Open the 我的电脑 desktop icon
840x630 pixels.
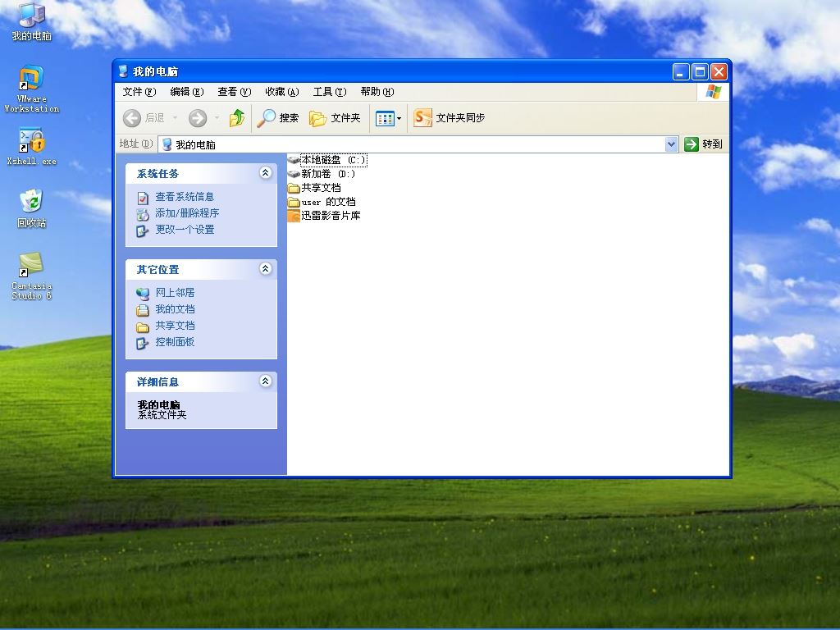tap(32, 22)
